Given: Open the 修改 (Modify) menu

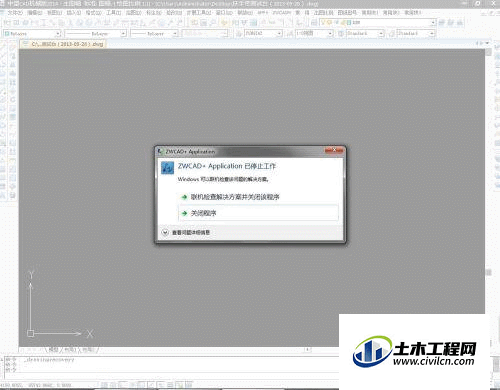Looking at the screenshot, I should (x=174, y=13).
